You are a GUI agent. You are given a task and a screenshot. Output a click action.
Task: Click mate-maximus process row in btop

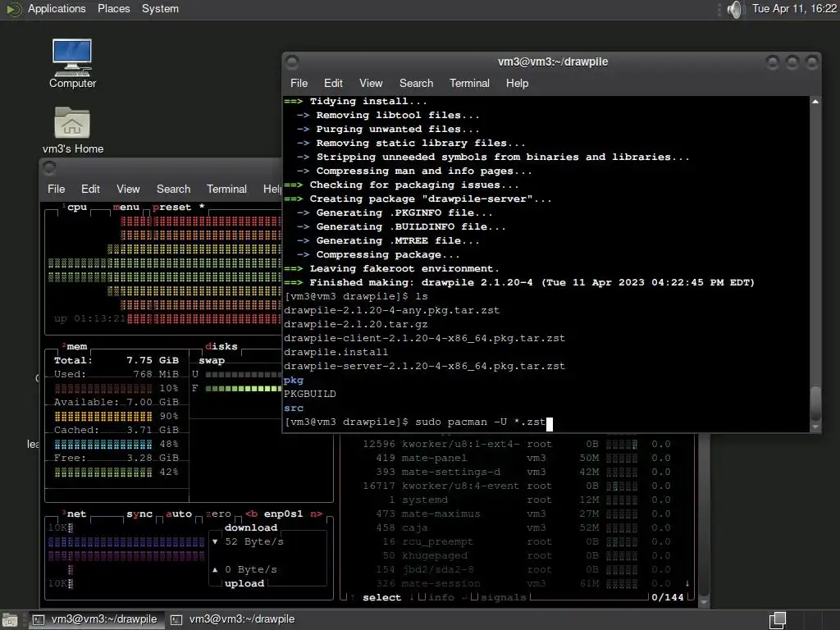click(x=517, y=514)
